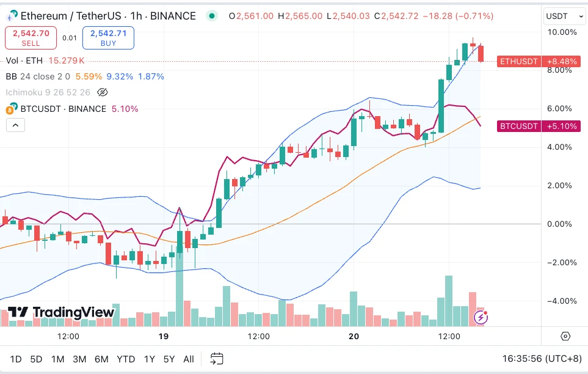The height and width of the screenshot is (374, 588).
Task: Collapse the indicator legend chevron
Action: click(15, 125)
